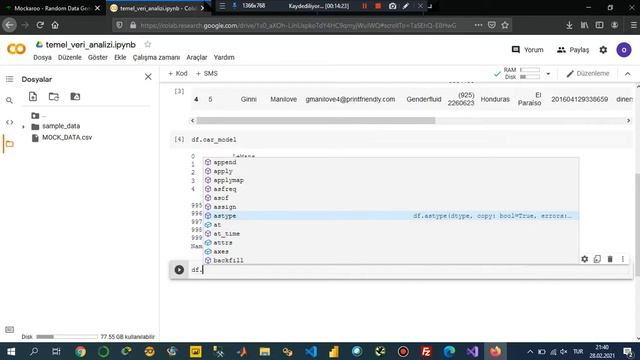Close the Dosyalar files panel
640x360 pixels.
click(148, 77)
